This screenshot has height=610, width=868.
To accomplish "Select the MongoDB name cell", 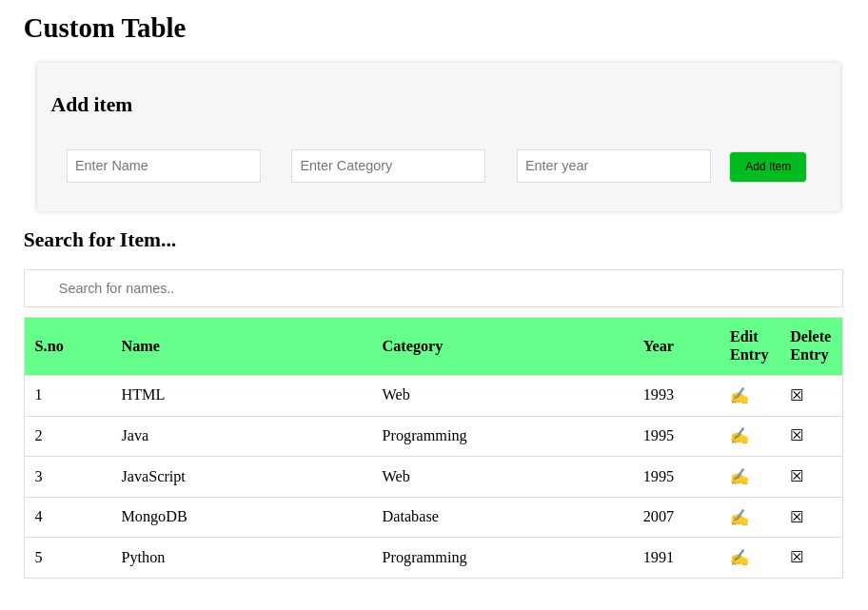I will pyautogui.click(x=154, y=517).
